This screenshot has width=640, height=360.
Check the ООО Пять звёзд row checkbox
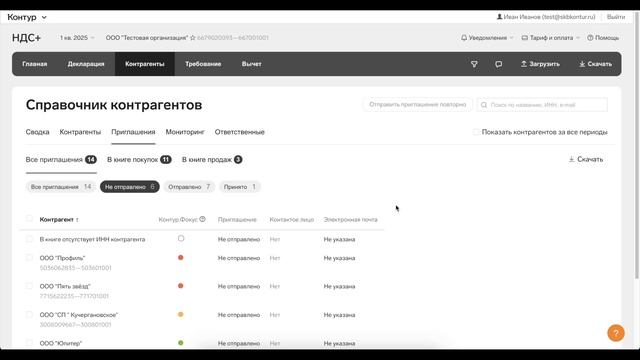coord(29,286)
